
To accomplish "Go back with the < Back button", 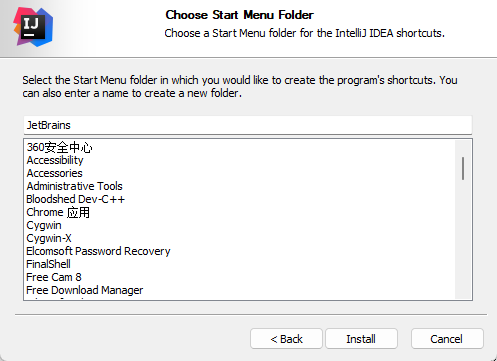I will point(286,339).
